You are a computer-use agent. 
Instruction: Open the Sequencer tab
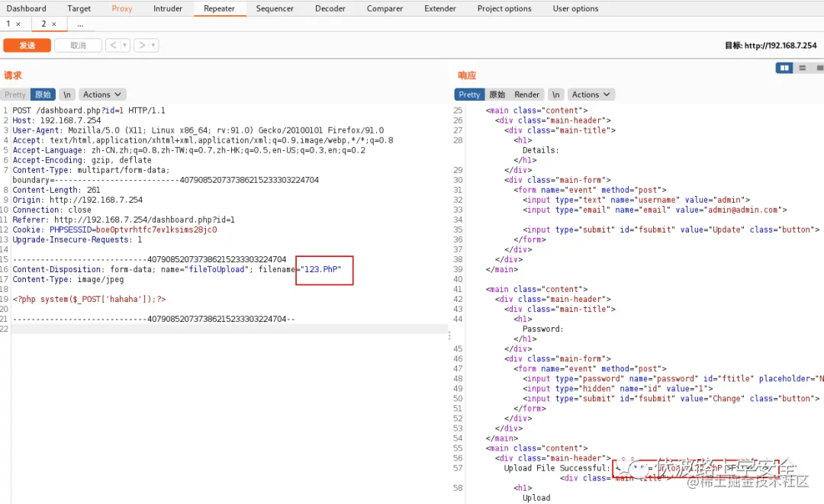[x=275, y=8]
